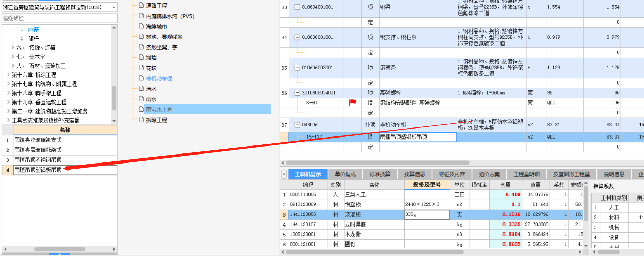Select the 15-117 quota code cell

pyautogui.click(x=316, y=137)
